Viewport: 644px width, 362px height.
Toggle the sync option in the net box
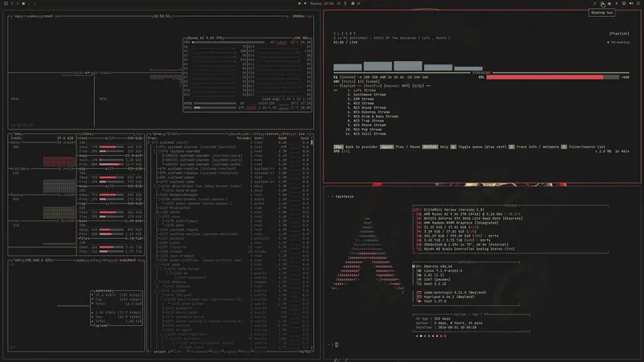81,260
